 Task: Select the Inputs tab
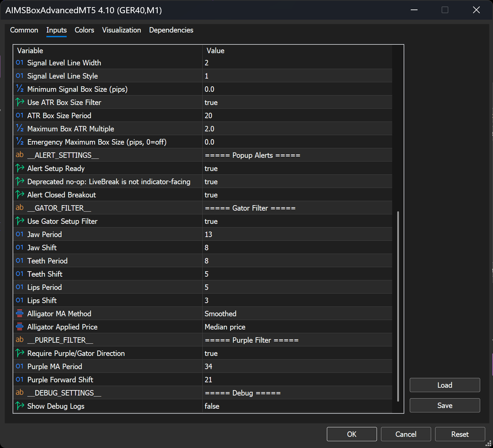(57, 30)
